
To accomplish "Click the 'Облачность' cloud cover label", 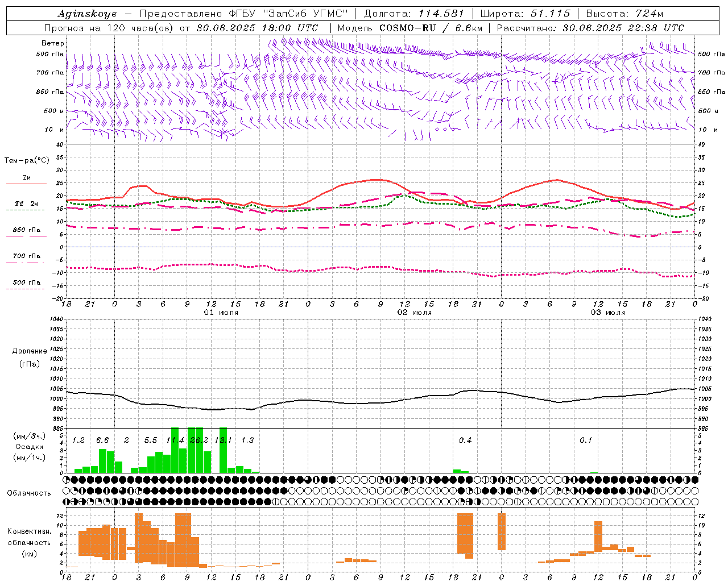I will 29,493.
